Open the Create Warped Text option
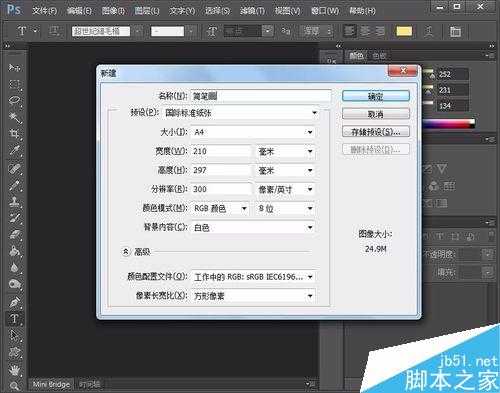This screenshot has width=500, height=393. (x=428, y=32)
